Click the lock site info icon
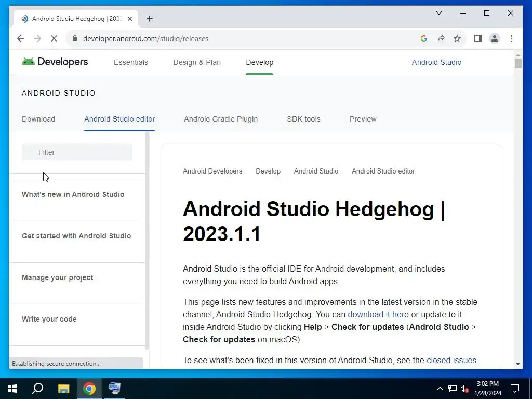The height and width of the screenshot is (399, 532). coord(75,38)
